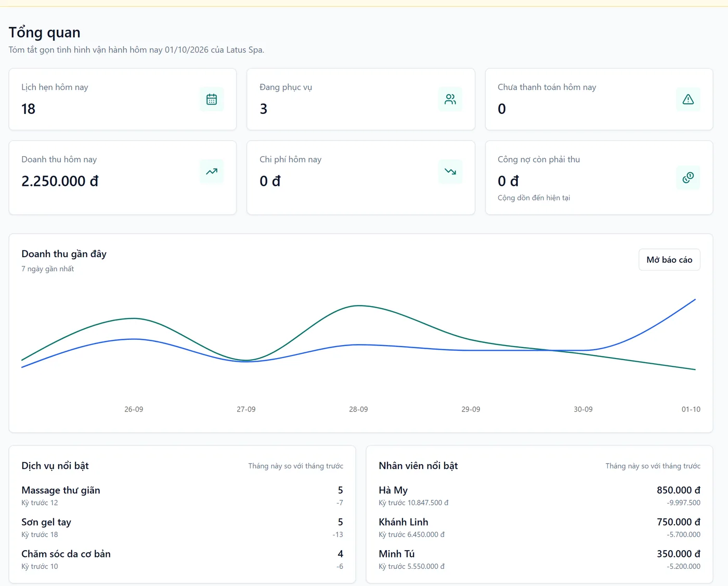Click the downward trend icon on Chi phí hôm nay card
Viewport: 728px width, 586px height.
coord(450,171)
